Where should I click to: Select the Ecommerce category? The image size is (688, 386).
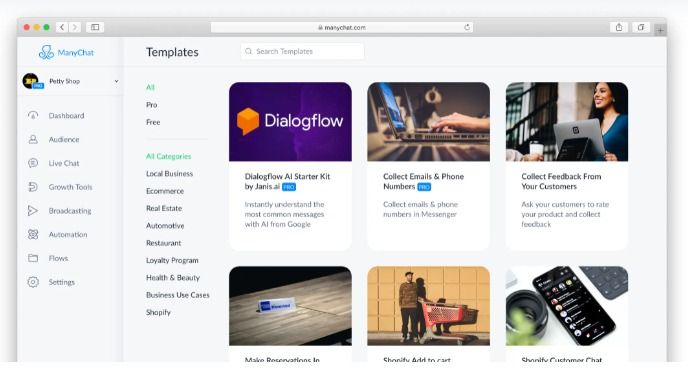pos(165,191)
